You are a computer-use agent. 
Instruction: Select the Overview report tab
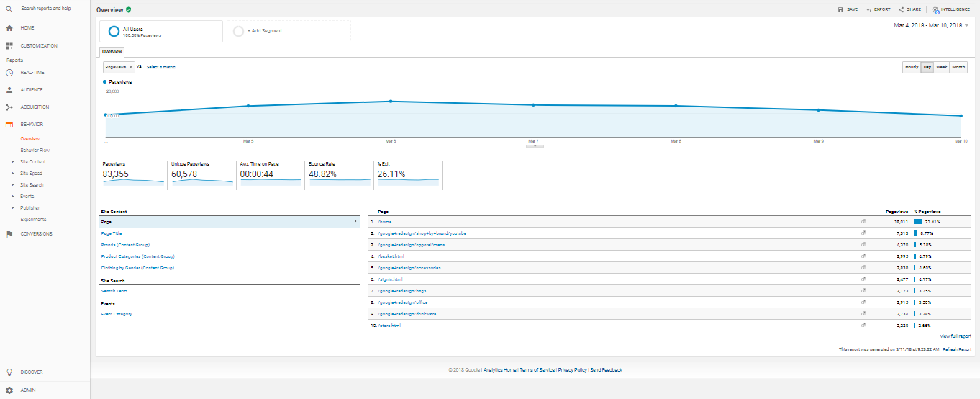(112, 52)
